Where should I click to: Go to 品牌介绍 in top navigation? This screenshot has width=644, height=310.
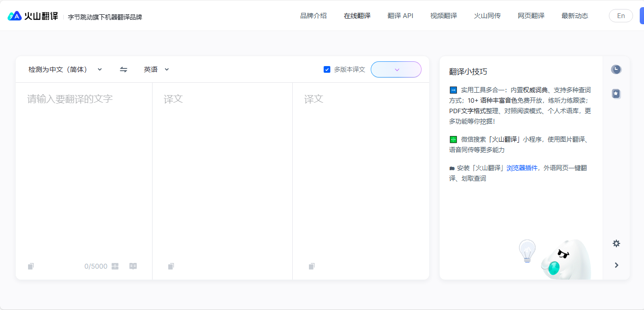pos(314,16)
